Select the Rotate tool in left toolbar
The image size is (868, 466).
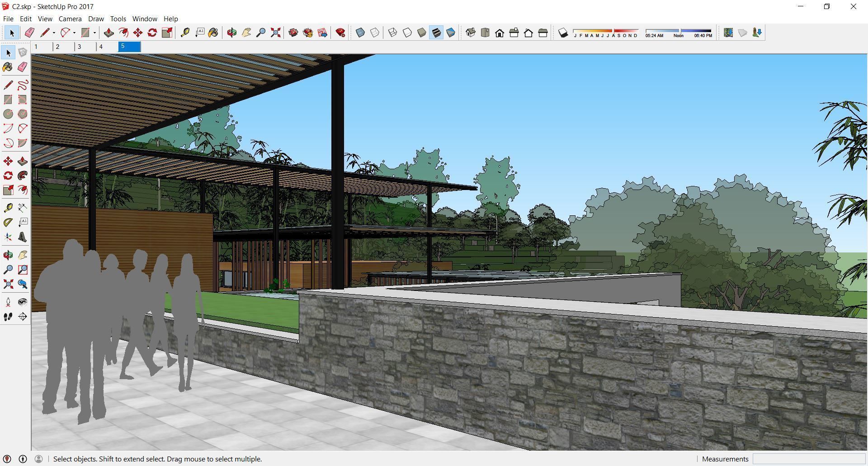[8, 176]
